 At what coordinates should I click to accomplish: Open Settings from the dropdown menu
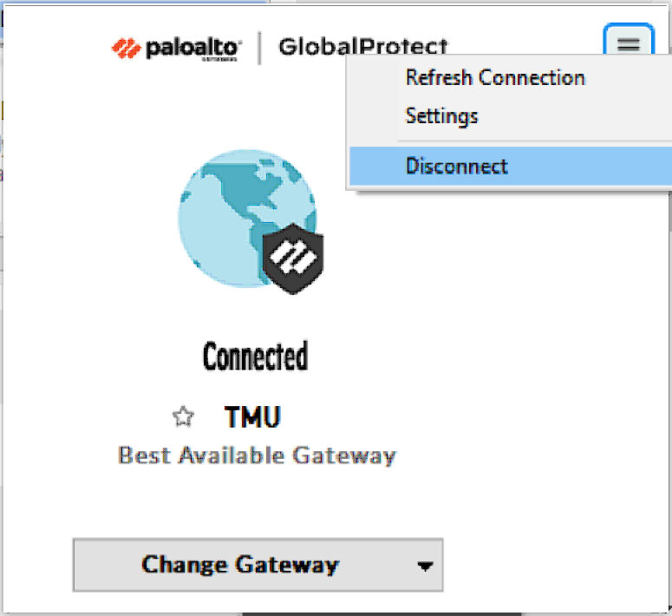[x=441, y=116]
